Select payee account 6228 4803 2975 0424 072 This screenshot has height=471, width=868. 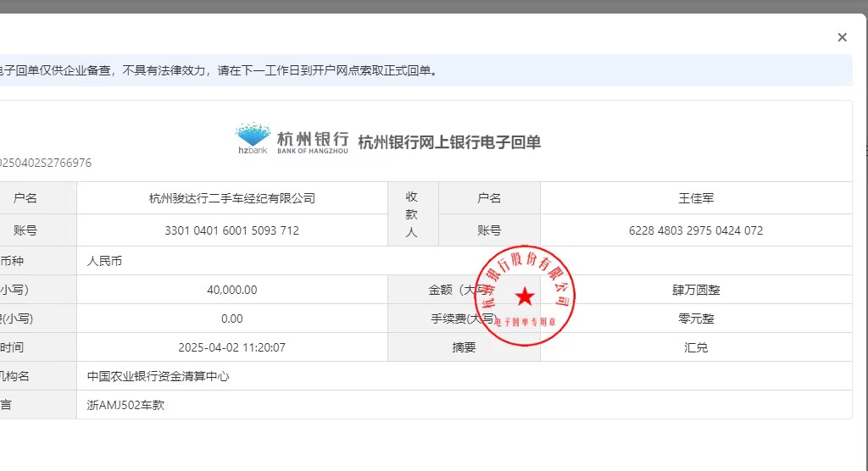click(x=696, y=230)
